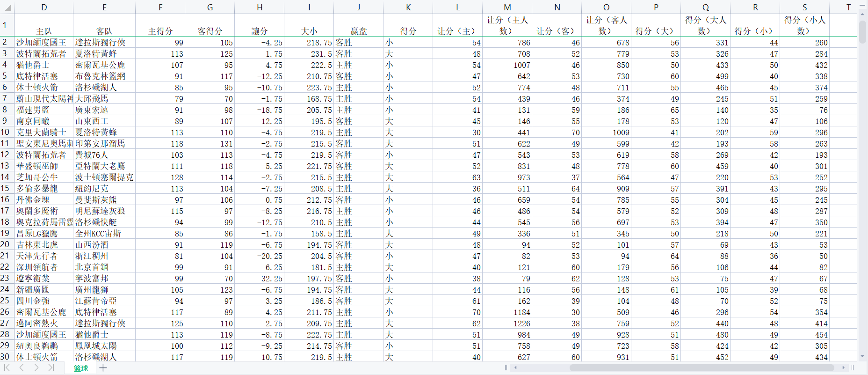Select the cell 布魯克林籃網
The image size is (868, 375).
104,76
